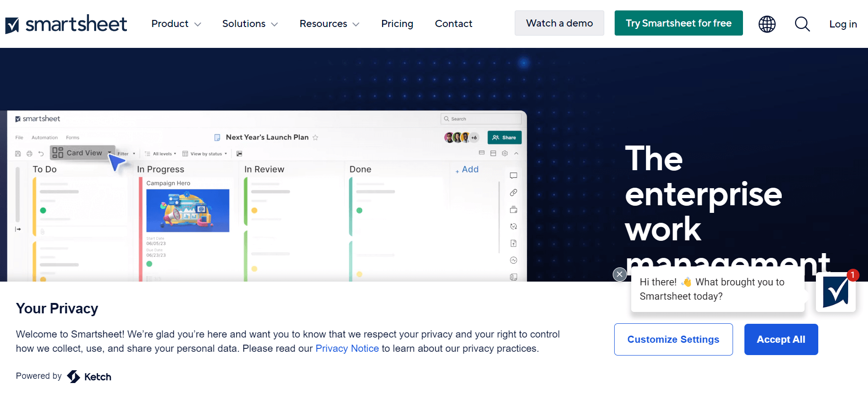Click the proofs icon in right rail
The height and width of the screenshot is (393, 868).
coord(513,210)
